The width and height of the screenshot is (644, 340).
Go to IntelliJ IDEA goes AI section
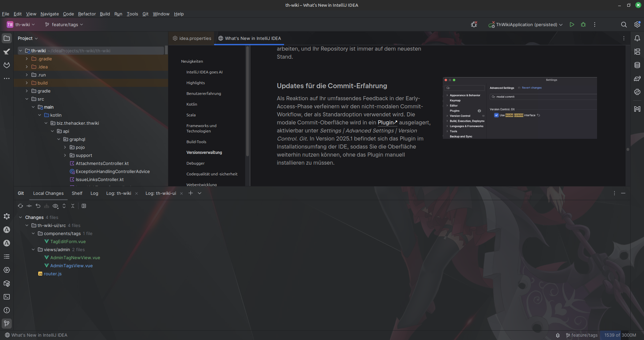click(x=204, y=72)
